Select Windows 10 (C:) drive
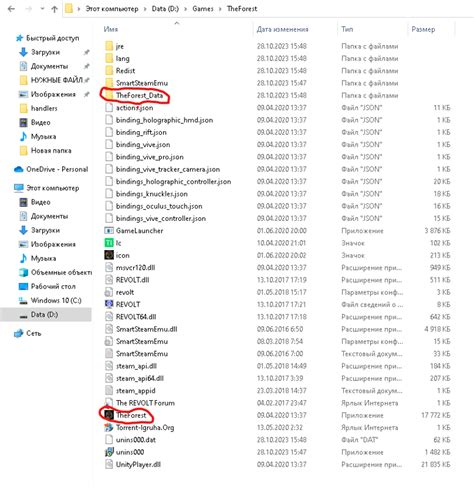 pyautogui.click(x=56, y=300)
